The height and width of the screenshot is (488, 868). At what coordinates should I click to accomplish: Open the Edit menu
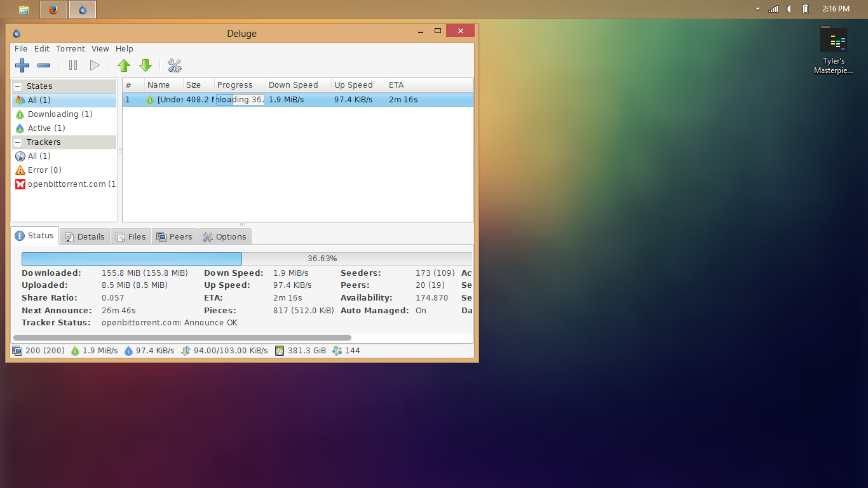(42, 48)
